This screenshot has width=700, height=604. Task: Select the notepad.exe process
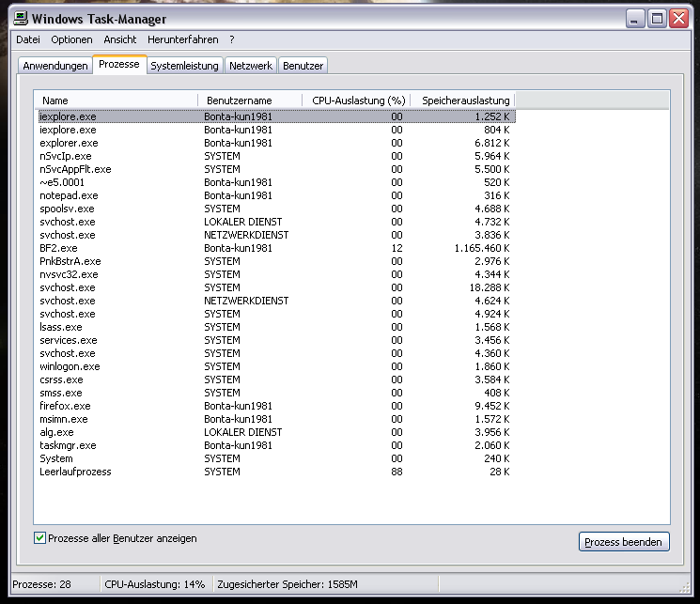click(x=277, y=195)
